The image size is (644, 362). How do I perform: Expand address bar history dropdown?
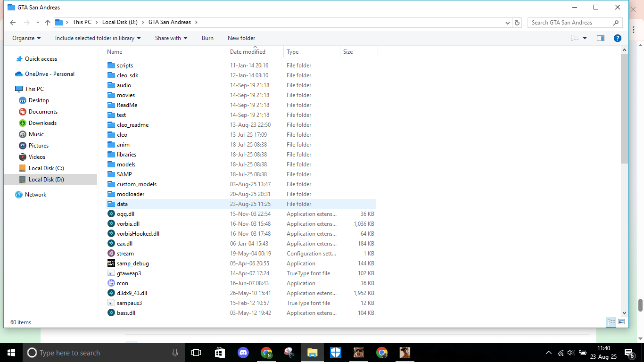click(508, 23)
